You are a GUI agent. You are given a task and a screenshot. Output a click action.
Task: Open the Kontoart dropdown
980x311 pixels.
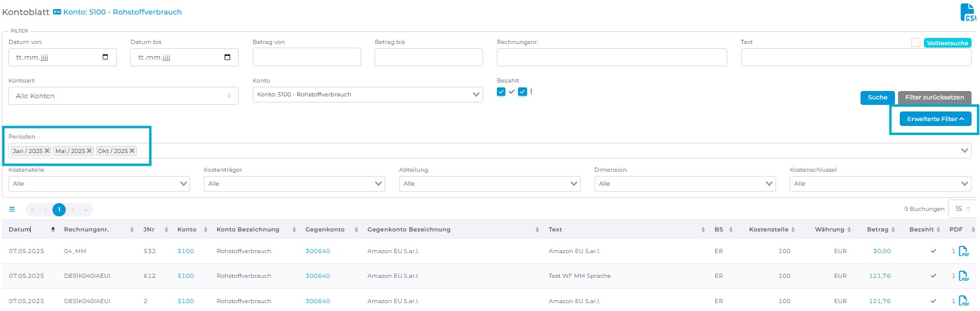[x=123, y=96]
